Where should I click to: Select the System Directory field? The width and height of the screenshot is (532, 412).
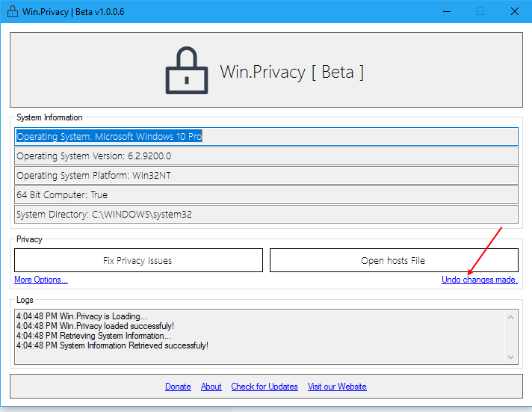click(266, 215)
